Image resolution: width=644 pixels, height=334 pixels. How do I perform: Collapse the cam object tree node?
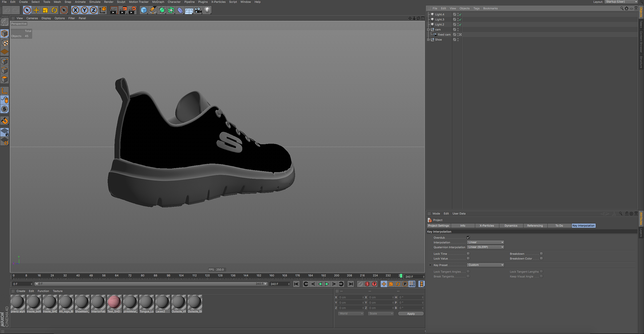click(428, 30)
